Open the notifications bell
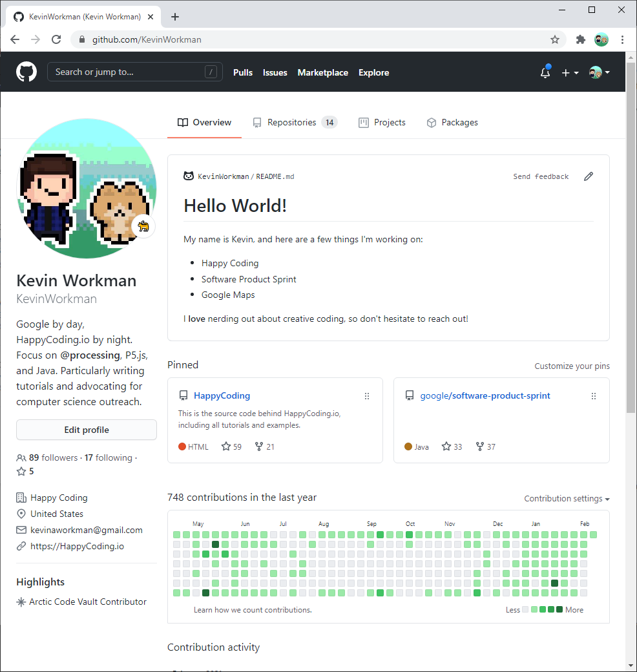 (545, 72)
